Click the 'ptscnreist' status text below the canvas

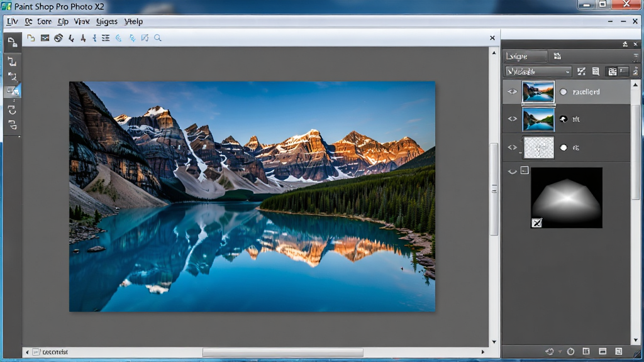(x=55, y=352)
